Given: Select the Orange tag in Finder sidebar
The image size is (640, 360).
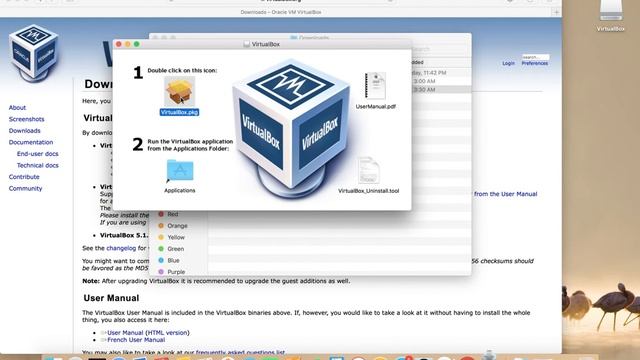Looking at the screenshot, I should (173, 226).
